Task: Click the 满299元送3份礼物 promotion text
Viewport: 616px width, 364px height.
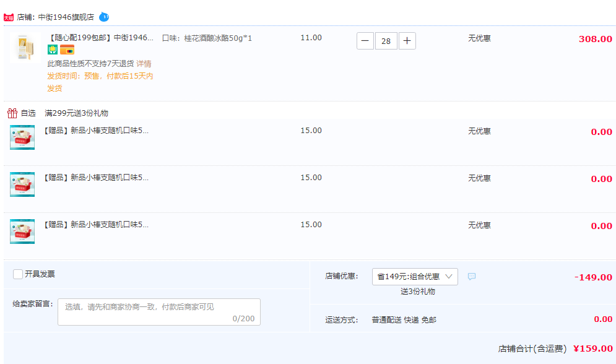Action: pos(77,113)
